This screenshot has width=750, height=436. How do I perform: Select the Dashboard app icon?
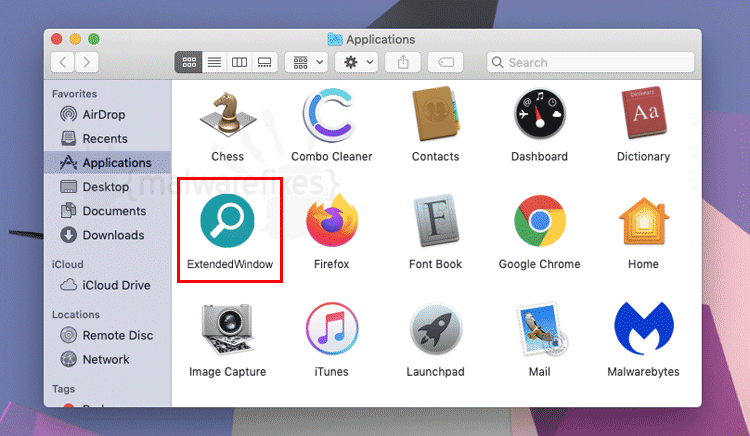(540, 114)
